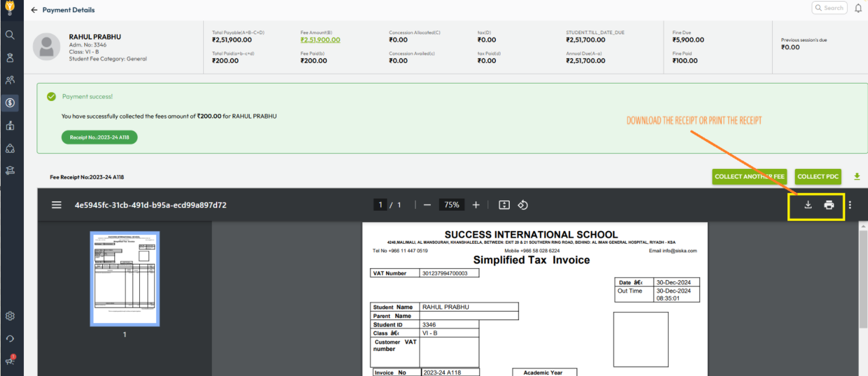Click the COLLECT ANOTHER FEE button
Image resolution: width=868 pixels, height=376 pixels.
pos(750,176)
